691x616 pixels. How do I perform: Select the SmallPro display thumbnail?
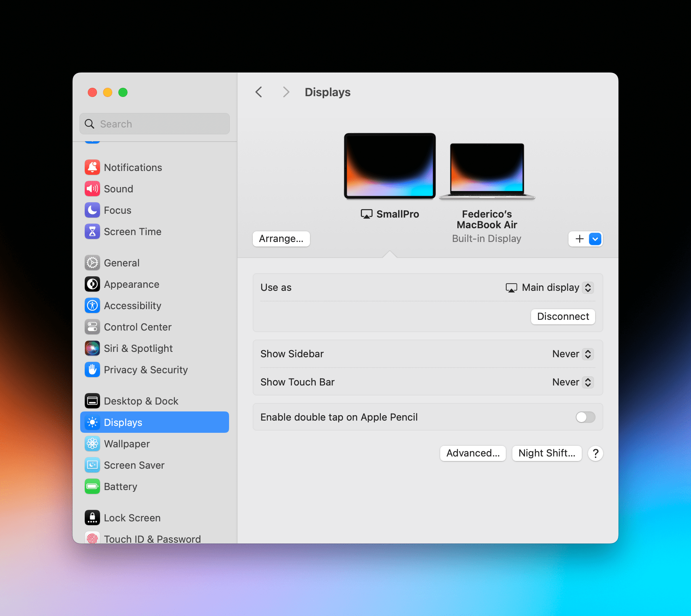(390, 166)
